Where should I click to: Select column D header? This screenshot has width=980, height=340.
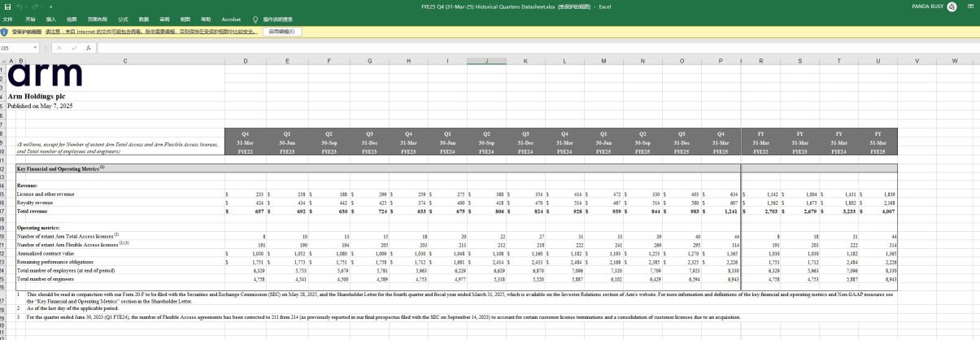coord(246,61)
